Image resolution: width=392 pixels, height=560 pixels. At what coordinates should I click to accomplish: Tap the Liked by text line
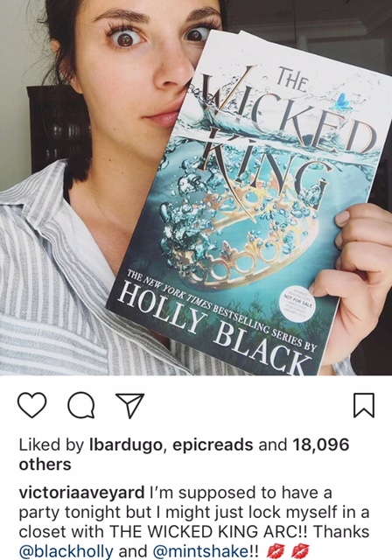[x=184, y=455]
